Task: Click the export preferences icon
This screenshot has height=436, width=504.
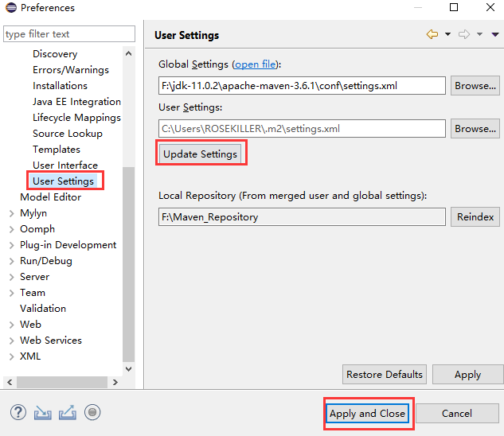Action: [x=68, y=413]
